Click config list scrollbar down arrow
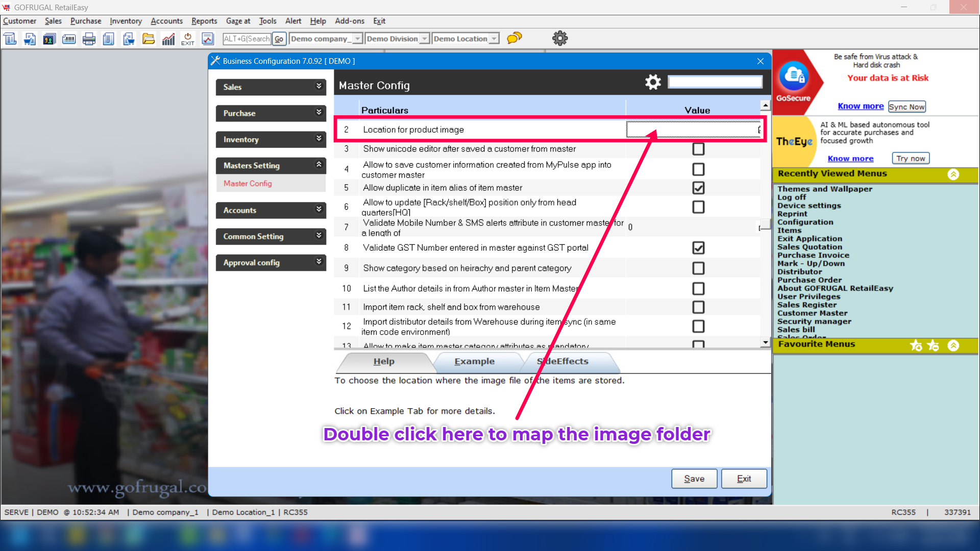The image size is (980, 551). (765, 342)
